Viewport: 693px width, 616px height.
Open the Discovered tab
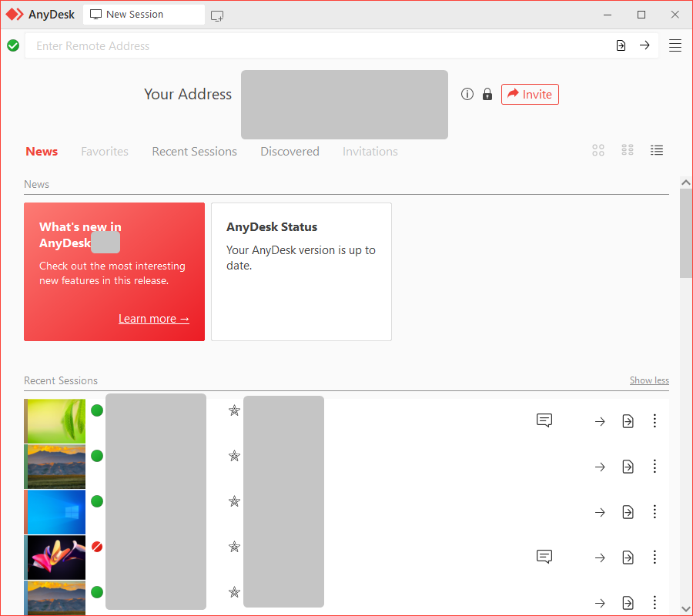[290, 152]
